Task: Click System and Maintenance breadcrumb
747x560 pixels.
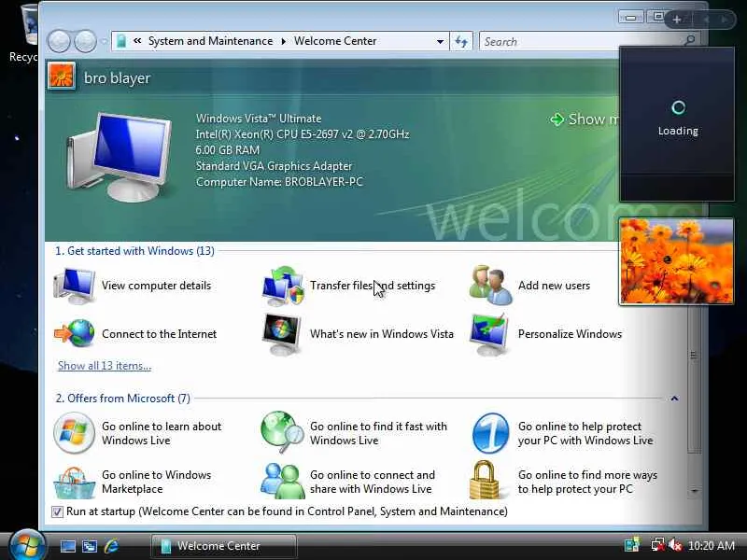Action: coord(211,41)
